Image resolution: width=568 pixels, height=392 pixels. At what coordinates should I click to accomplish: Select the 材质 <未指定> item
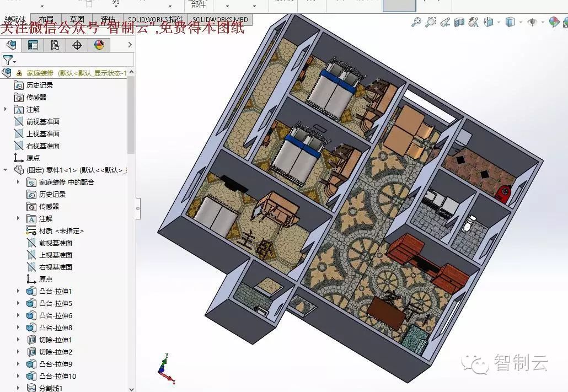[x=61, y=231]
